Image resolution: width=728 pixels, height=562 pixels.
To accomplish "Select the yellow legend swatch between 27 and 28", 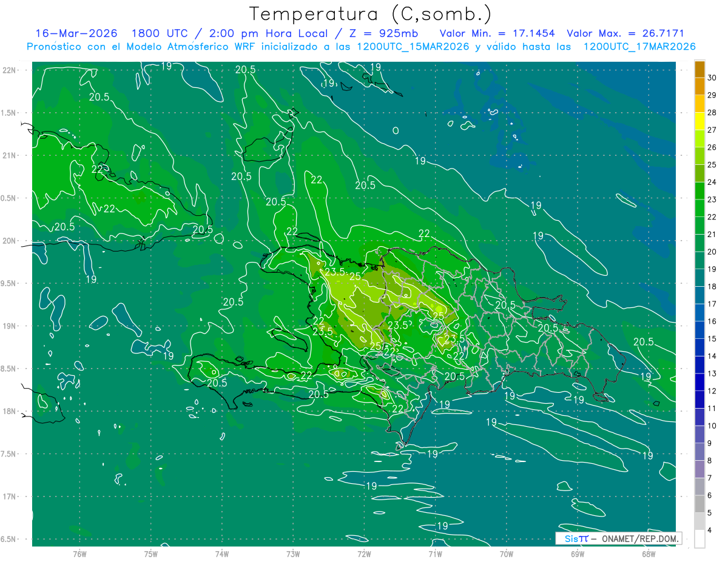I will 699,121.
